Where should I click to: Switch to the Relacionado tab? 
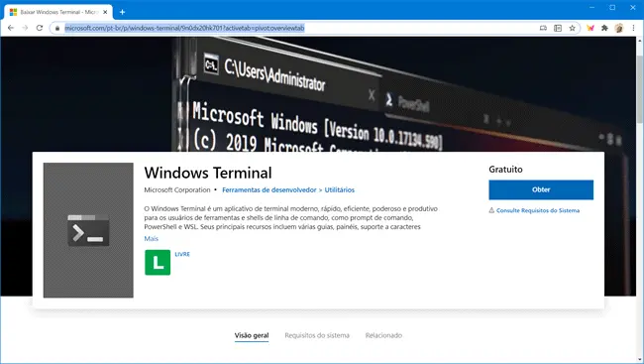[383, 335]
